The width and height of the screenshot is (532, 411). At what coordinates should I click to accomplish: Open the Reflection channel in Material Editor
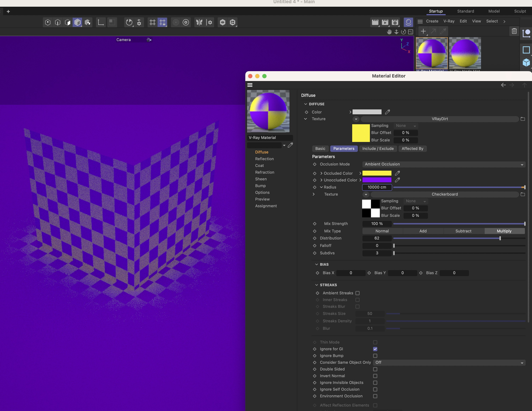(264, 159)
